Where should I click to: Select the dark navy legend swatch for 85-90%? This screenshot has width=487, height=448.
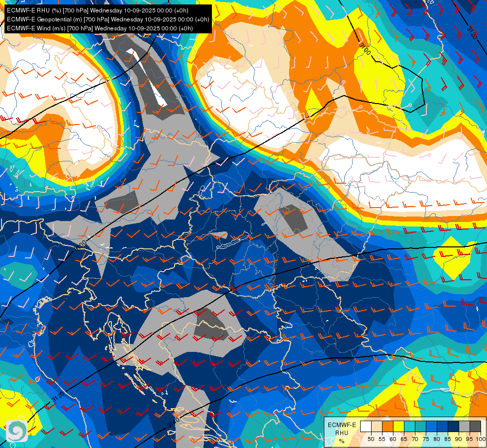[x=454, y=426]
